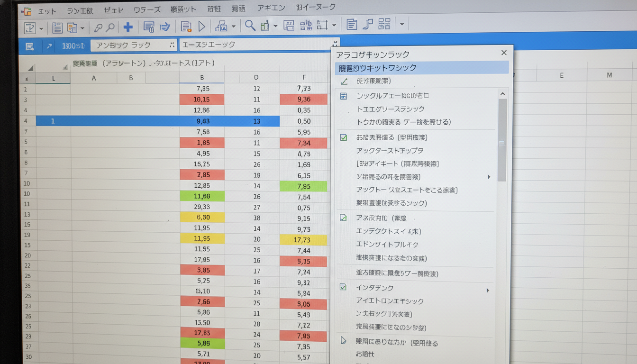Click the print document icon on the toolbar
637x364 pixels.
[x=186, y=27]
